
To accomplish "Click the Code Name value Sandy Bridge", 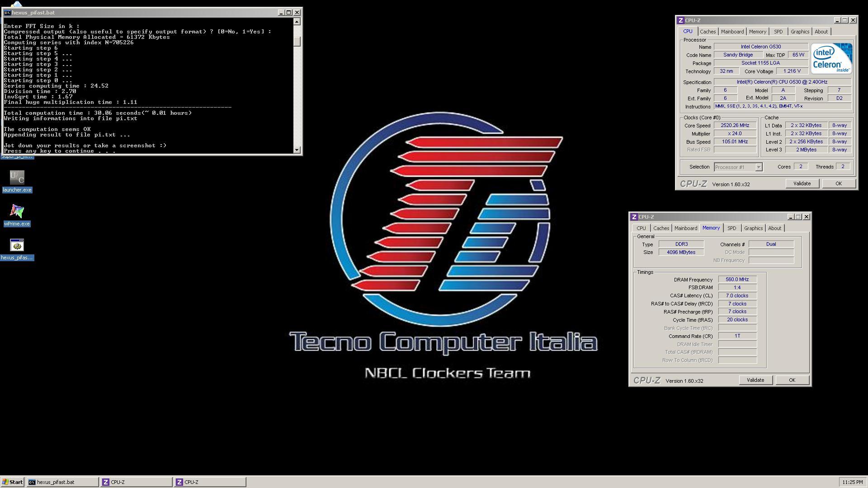I will click(x=738, y=55).
